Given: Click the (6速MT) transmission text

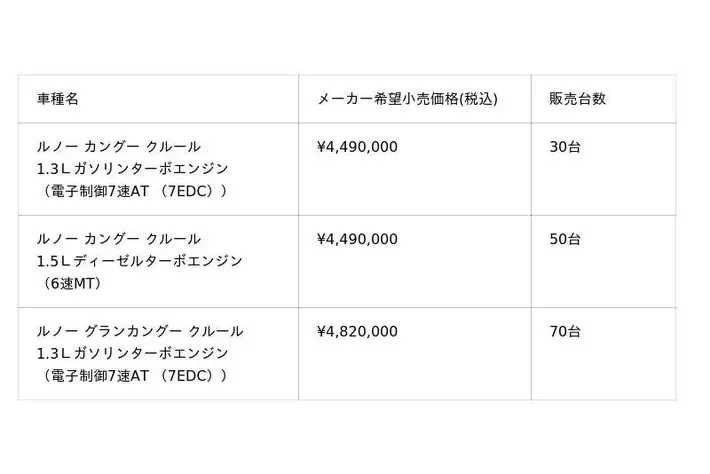Looking at the screenshot, I should tap(71, 284).
